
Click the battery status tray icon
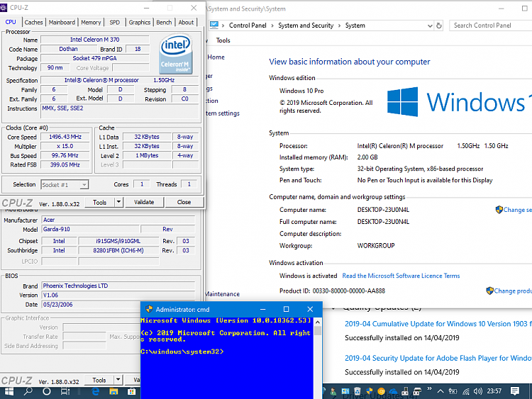tap(453, 391)
